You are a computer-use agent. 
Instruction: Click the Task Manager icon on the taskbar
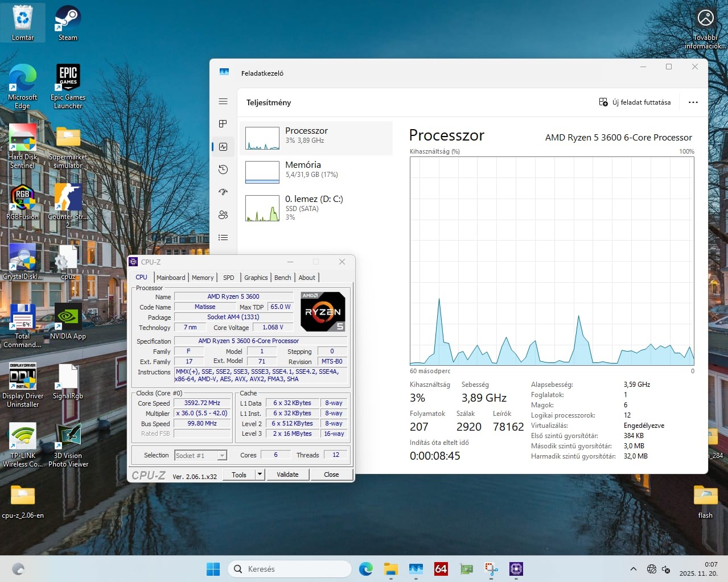point(416,569)
